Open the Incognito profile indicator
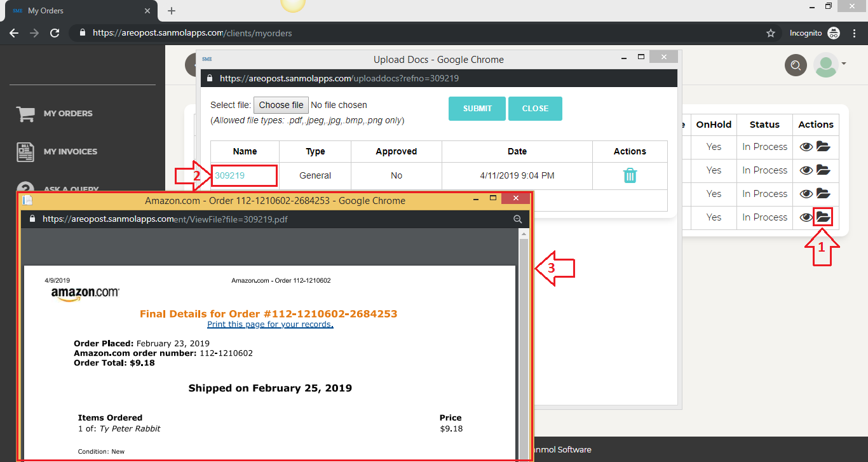 pyautogui.click(x=815, y=33)
